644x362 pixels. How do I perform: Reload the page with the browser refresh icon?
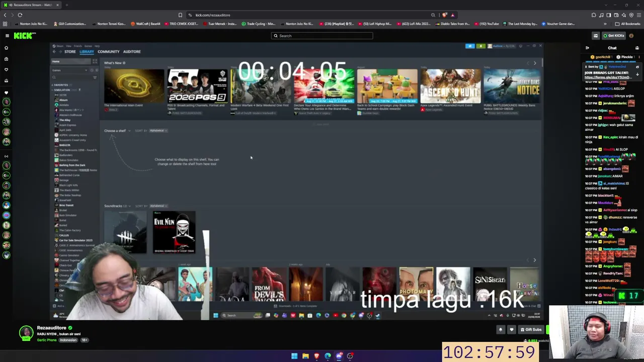[x=20, y=15]
